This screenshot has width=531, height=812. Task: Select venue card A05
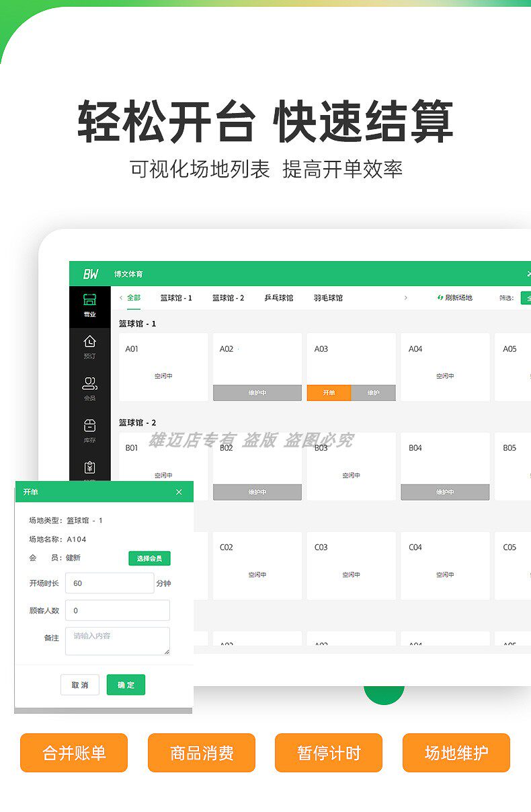(x=513, y=367)
